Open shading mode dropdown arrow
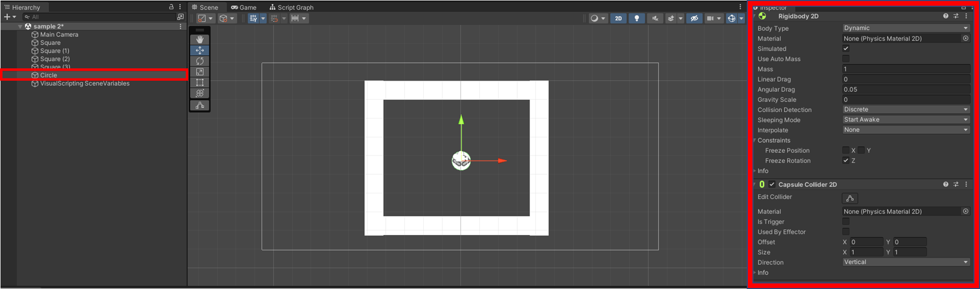Viewport: 980px width, 289px height. [210, 18]
